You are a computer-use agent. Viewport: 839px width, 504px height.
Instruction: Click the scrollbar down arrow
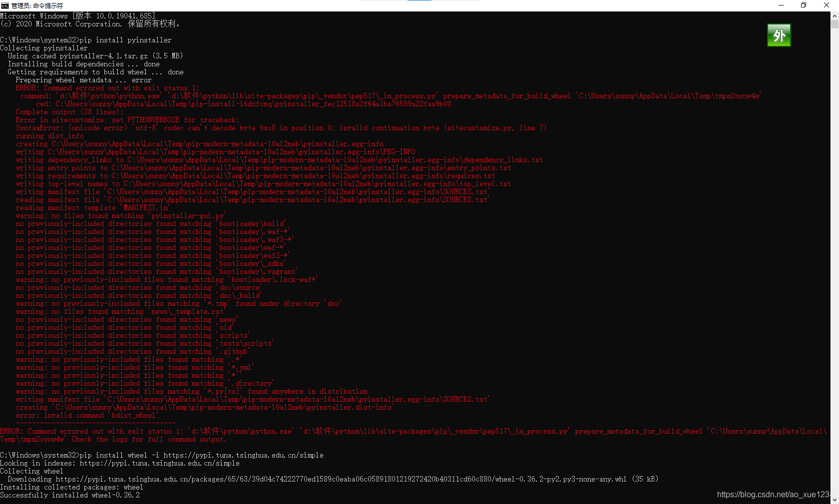pos(835,500)
